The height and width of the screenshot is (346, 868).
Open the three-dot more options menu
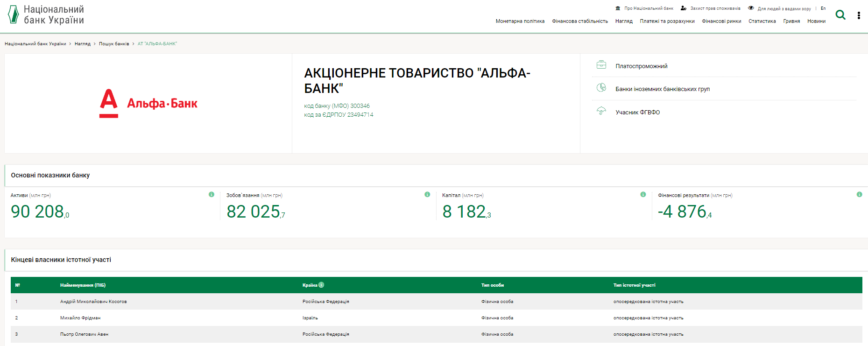859,15
